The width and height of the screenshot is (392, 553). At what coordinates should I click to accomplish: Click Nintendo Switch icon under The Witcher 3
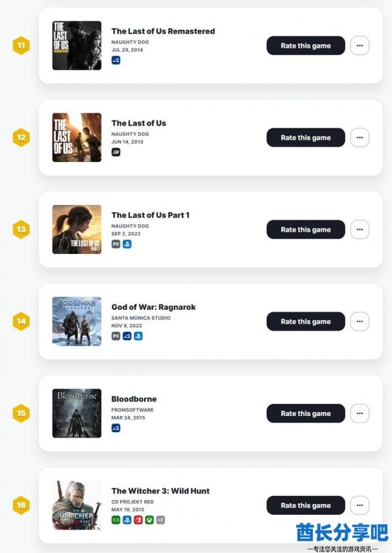[x=138, y=520]
